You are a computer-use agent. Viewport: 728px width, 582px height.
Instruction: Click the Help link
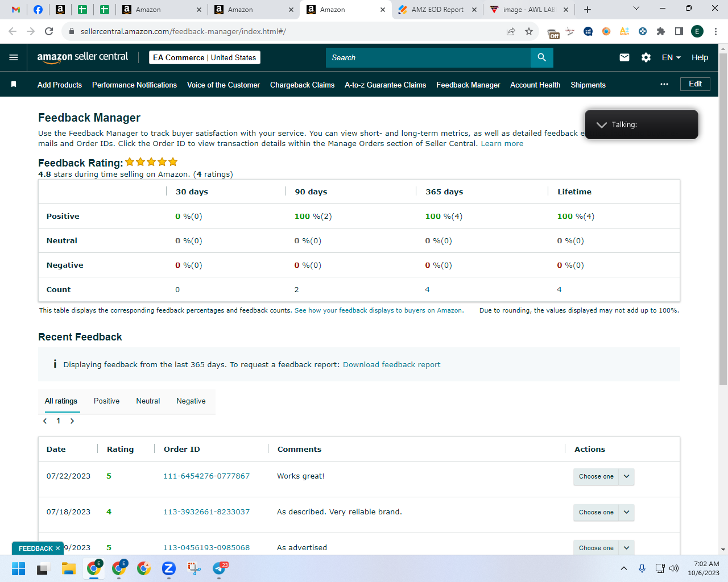[x=700, y=57]
